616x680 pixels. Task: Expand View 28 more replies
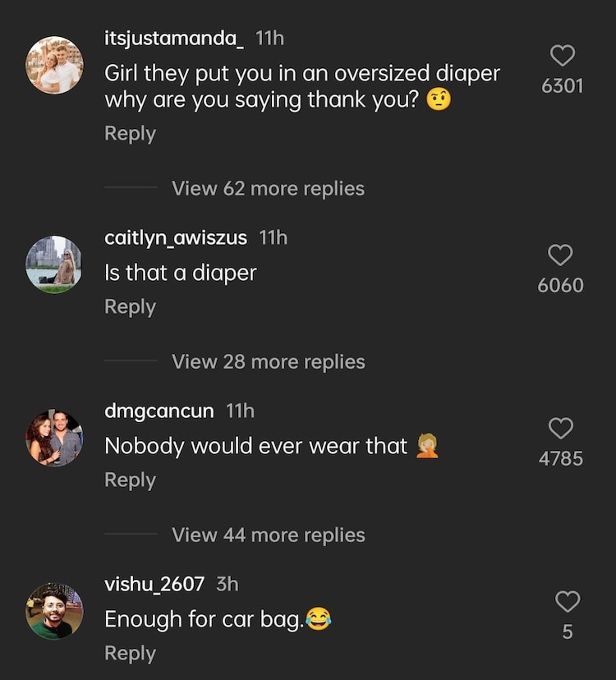(268, 361)
